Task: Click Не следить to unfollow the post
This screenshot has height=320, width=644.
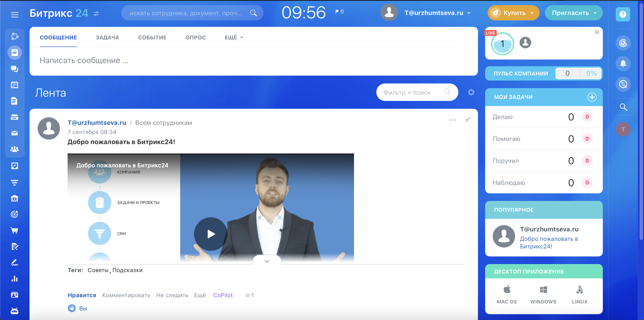Action: pos(172,295)
